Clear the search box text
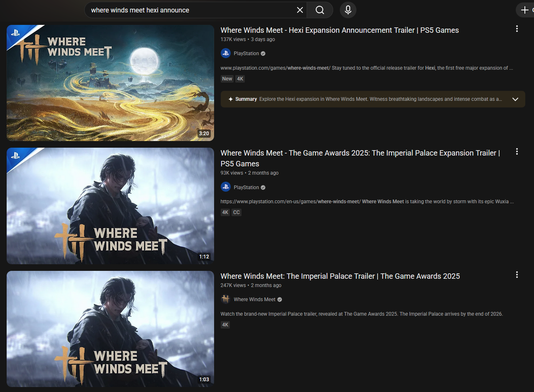This screenshot has width=534, height=392. [x=300, y=10]
